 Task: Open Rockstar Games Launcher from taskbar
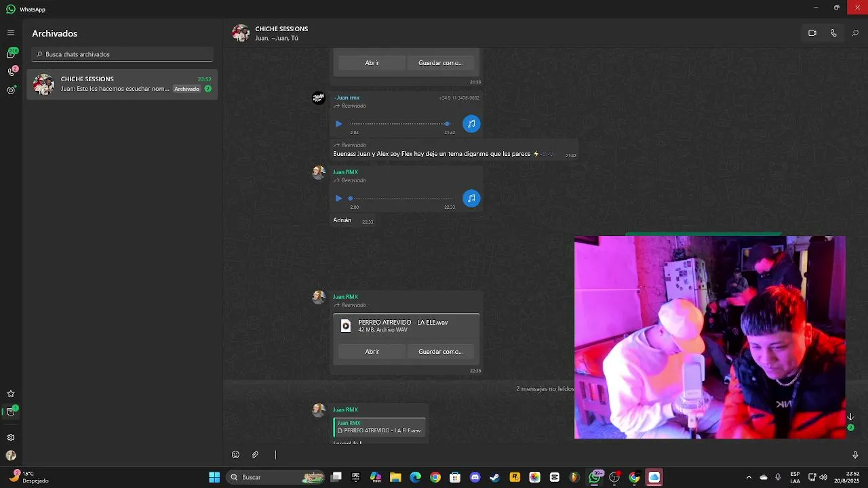coord(515,477)
